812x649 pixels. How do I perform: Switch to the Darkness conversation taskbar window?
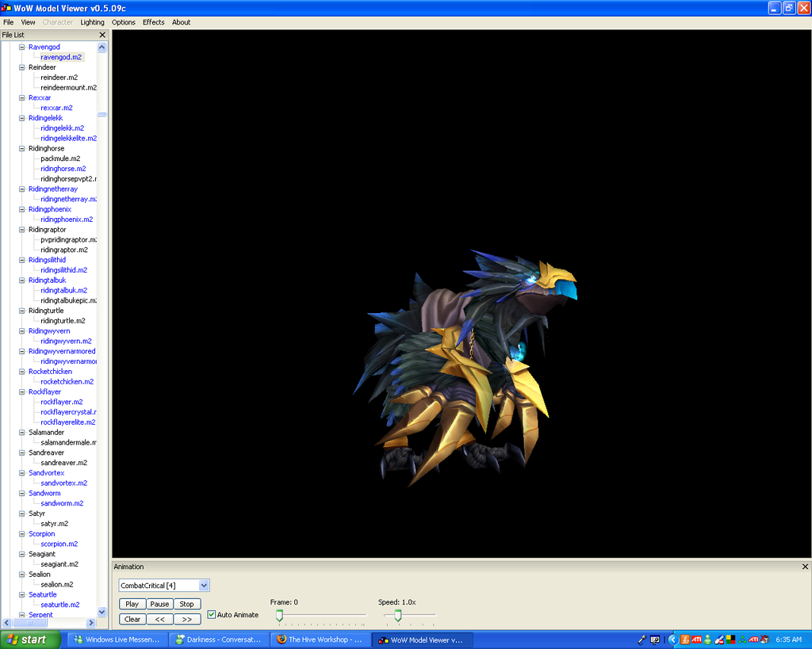[219, 639]
